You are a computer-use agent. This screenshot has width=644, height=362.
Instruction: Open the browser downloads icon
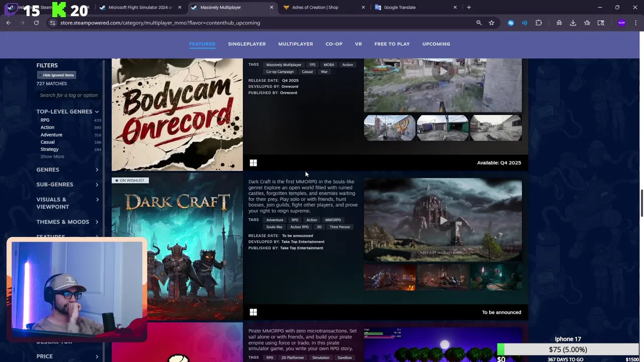pos(573,23)
